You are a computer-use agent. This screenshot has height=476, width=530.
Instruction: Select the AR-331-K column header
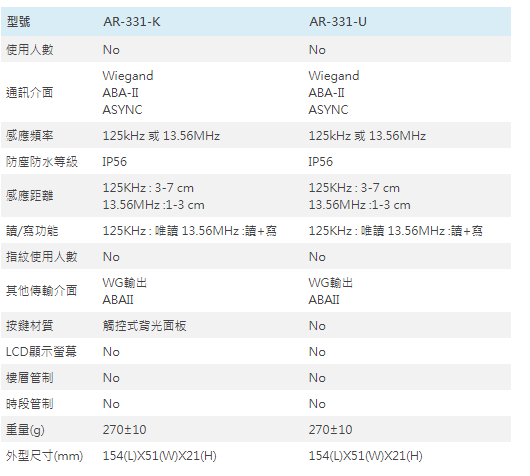[x=131, y=22]
